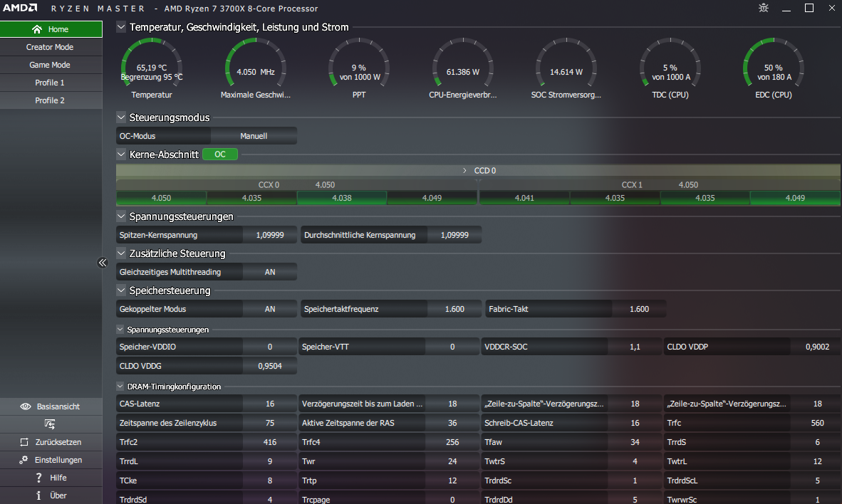Click Fabric-Takt value 1.600
This screenshot has width=842, height=504.
coord(639,309)
